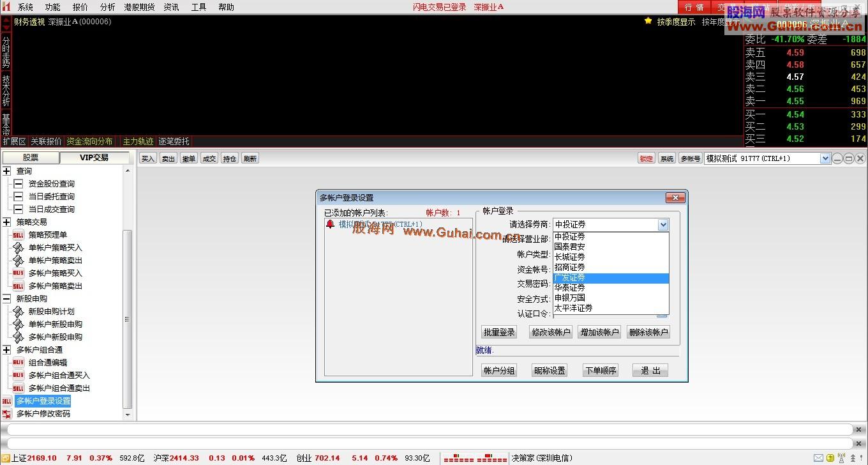
Task: Click SELL icon beside 策略预埋单
Action: (18, 235)
